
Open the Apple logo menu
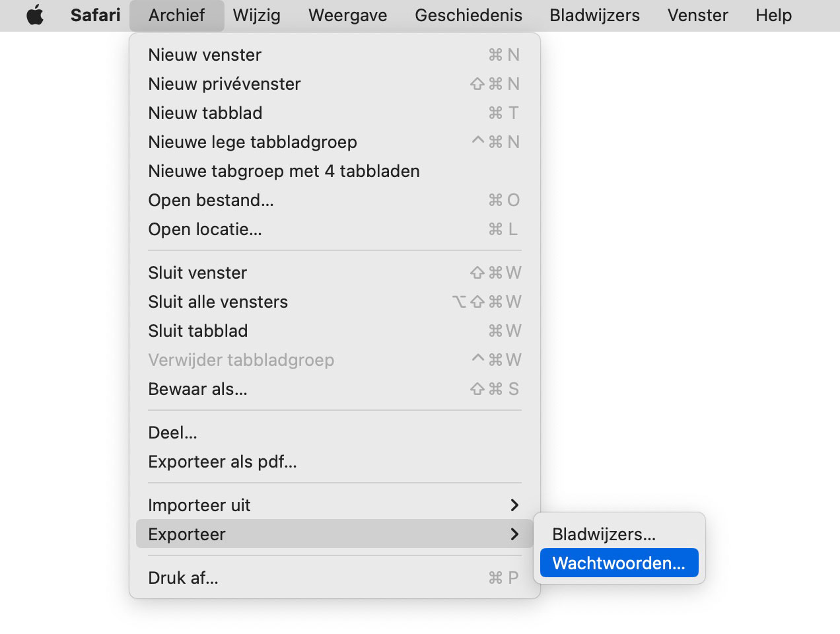[35, 15]
